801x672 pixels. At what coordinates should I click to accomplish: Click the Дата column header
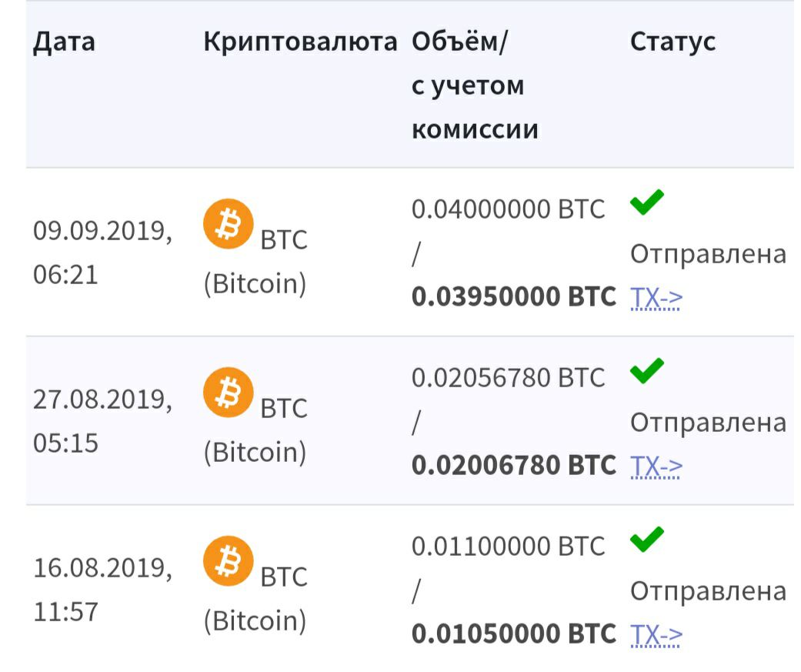[x=64, y=42]
